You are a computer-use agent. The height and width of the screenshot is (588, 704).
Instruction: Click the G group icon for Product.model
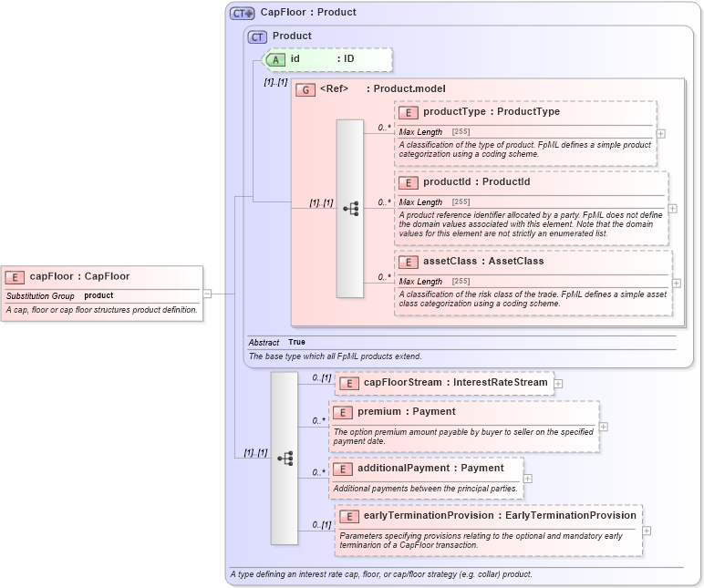[x=305, y=89]
